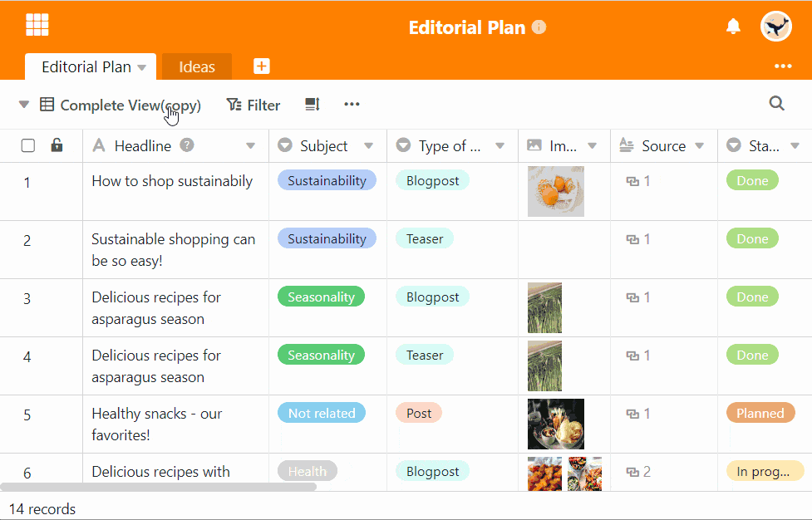Click the info icon beside Editorial Plan title
The height and width of the screenshot is (520, 812).
click(539, 27)
